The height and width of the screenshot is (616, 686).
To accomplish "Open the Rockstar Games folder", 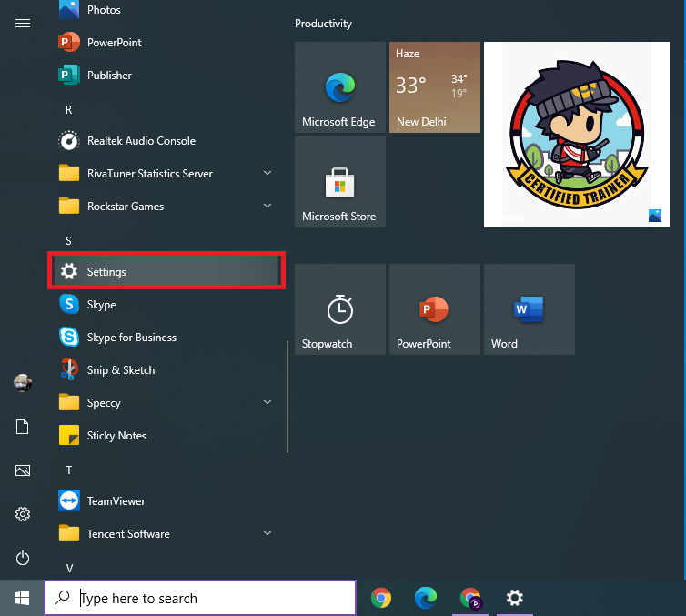I will (x=166, y=207).
